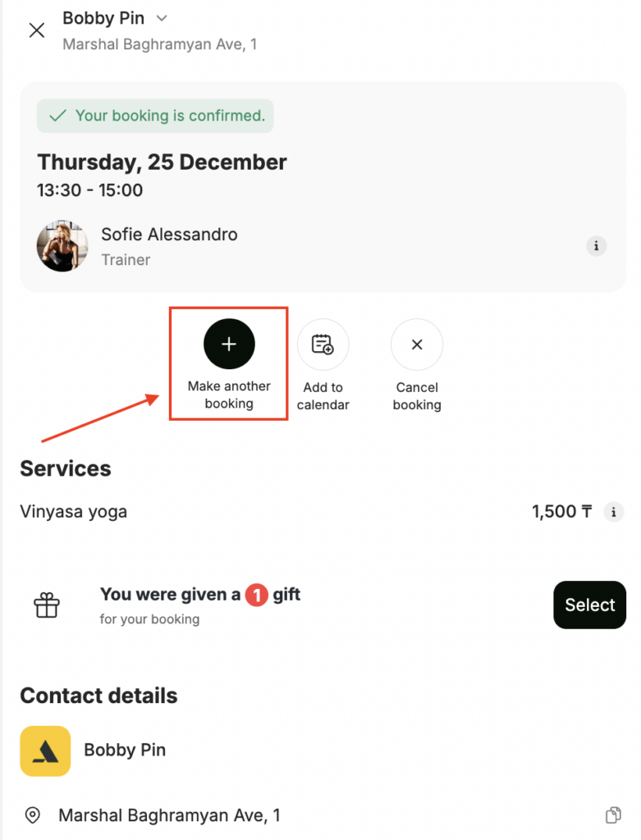Click the yellow Bobby Pin logo

pyautogui.click(x=45, y=751)
